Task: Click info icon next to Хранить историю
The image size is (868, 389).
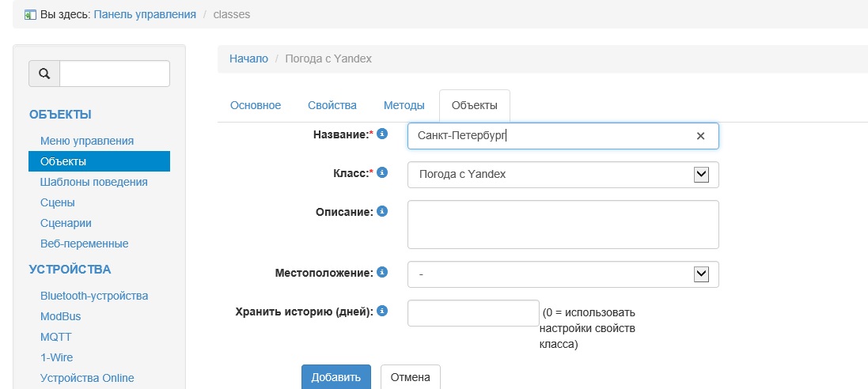Action: (x=382, y=311)
